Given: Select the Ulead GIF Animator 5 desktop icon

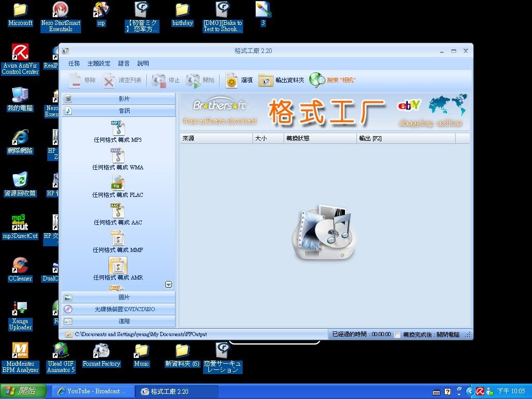Looking at the screenshot, I should point(61,358).
